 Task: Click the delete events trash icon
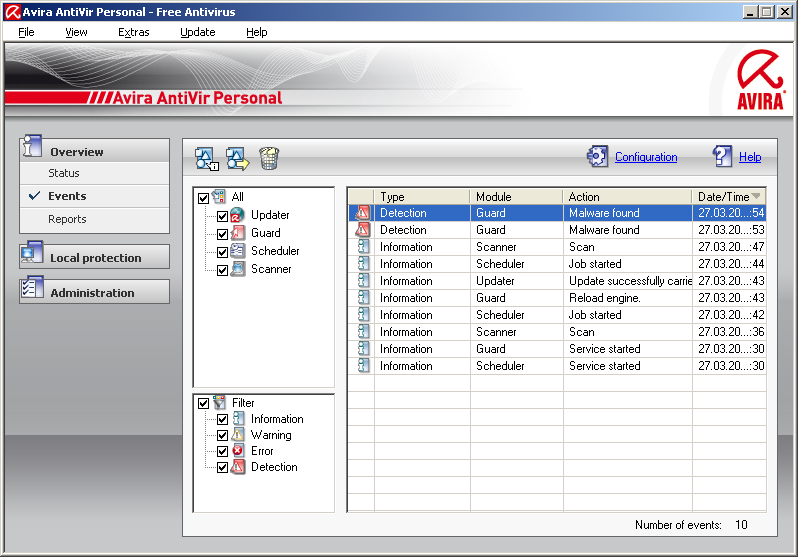269,158
